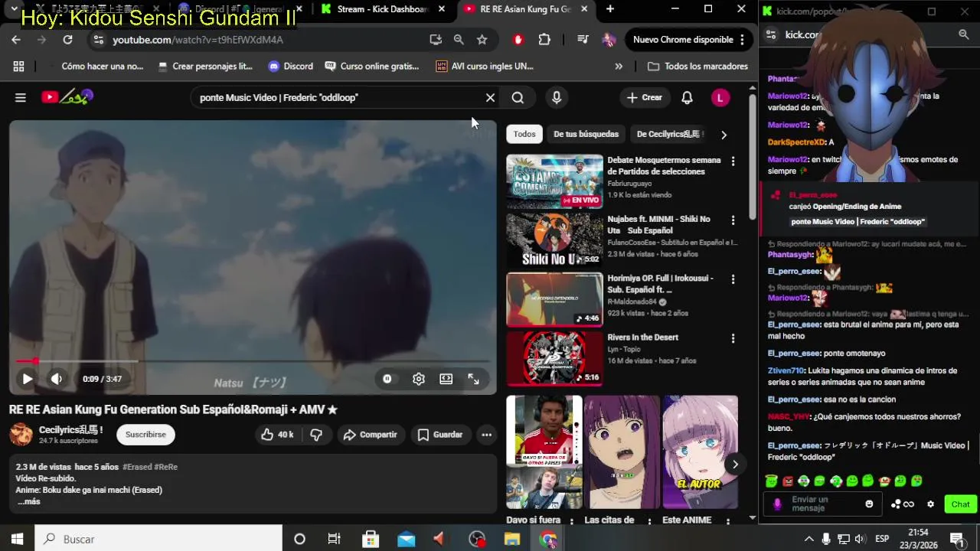The width and height of the screenshot is (980, 551).
Task: Open Chrome's tab search dropdown arrow
Action: coord(14,9)
